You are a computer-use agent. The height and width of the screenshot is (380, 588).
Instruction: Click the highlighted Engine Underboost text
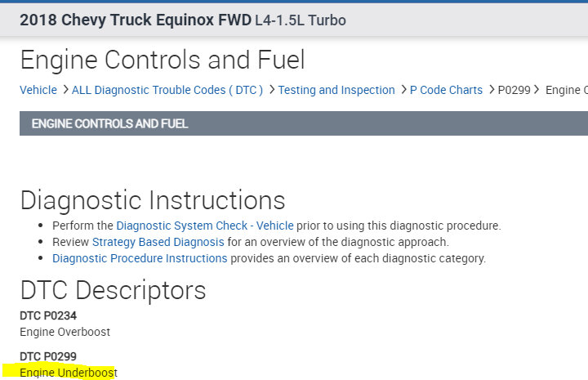(x=69, y=373)
